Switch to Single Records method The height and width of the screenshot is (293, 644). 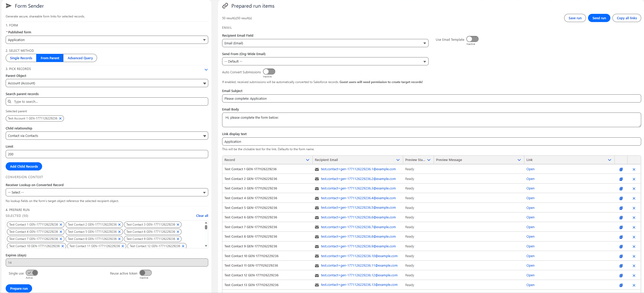coord(21,58)
